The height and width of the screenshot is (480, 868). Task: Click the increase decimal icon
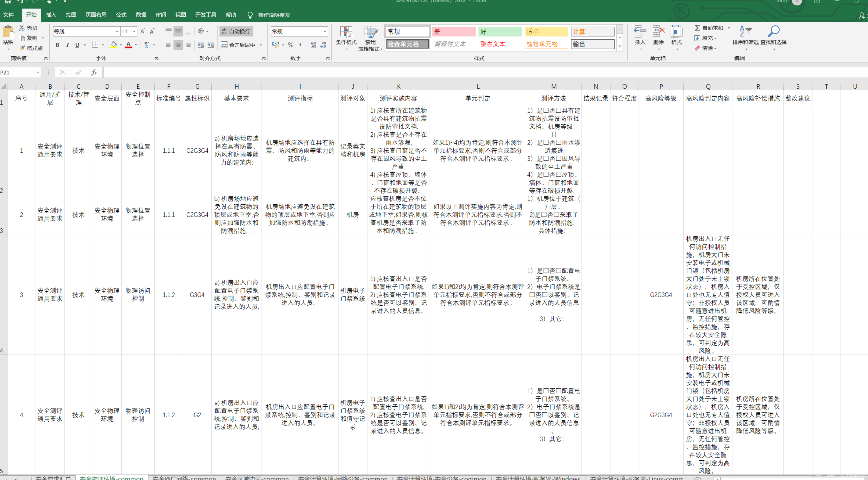point(313,45)
